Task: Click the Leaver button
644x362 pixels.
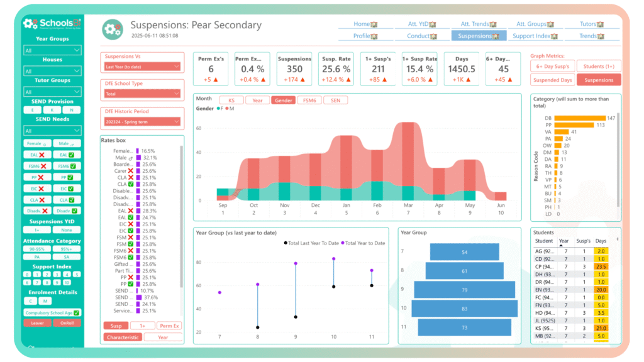Action: click(37, 323)
